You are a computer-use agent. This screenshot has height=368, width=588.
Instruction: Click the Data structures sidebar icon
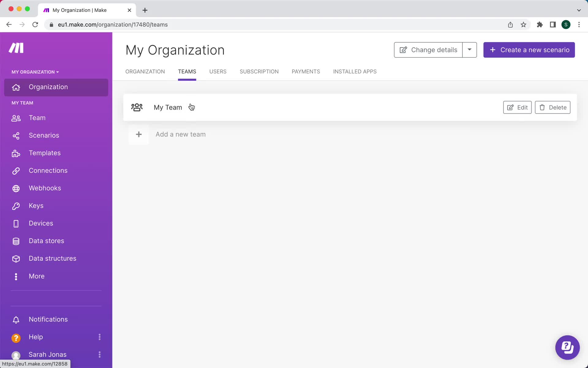(x=16, y=258)
